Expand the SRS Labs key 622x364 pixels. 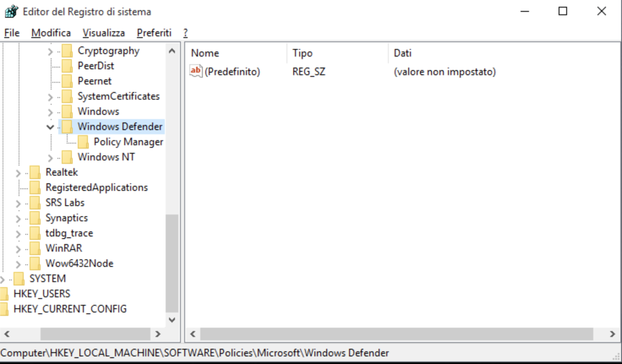(18, 204)
